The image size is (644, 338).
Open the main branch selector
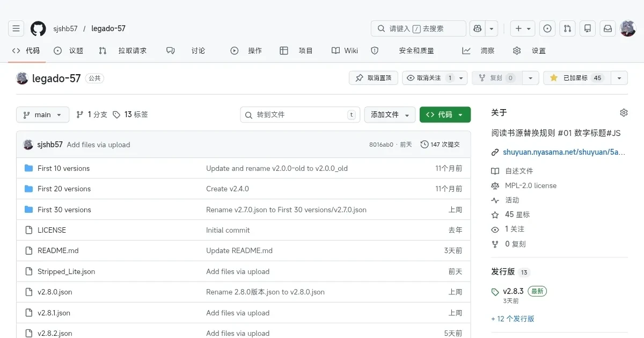click(x=43, y=114)
